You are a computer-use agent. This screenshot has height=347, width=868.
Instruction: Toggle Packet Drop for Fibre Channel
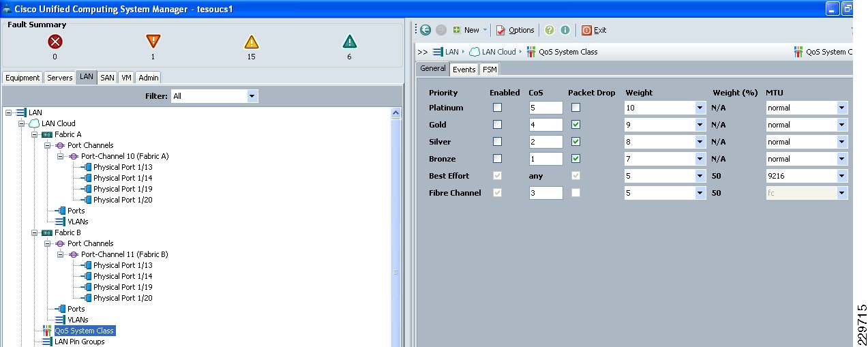click(x=576, y=193)
